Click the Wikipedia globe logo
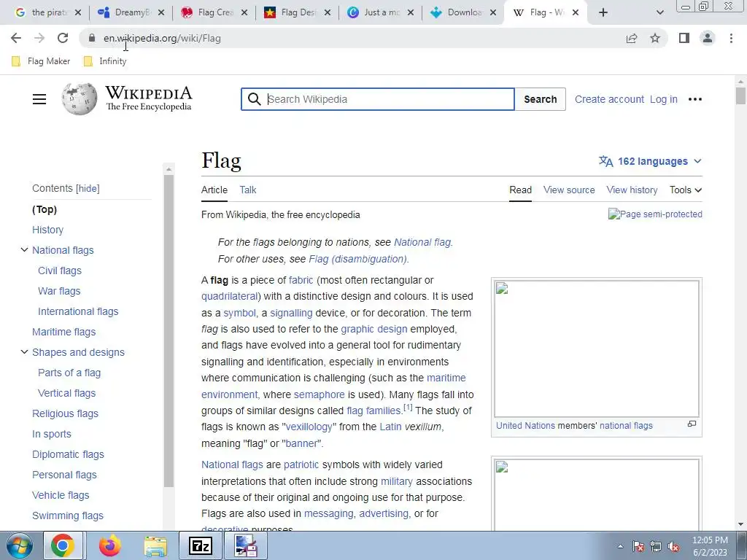This screenshot has width=747, height=560. click(x=79, y=99)
